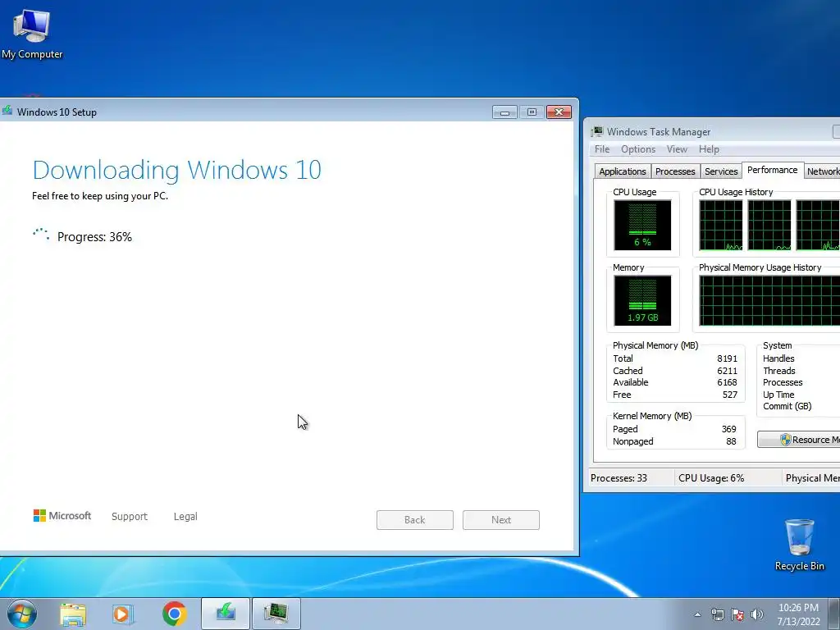Screen dimensions: 840x630
Task: Click the Show Desktop strip
Action: point(834,614)
